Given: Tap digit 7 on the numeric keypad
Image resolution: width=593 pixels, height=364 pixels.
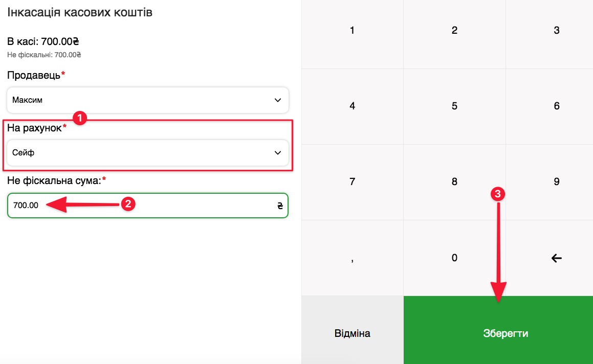Looking at the screenshot, I should 352,182.
